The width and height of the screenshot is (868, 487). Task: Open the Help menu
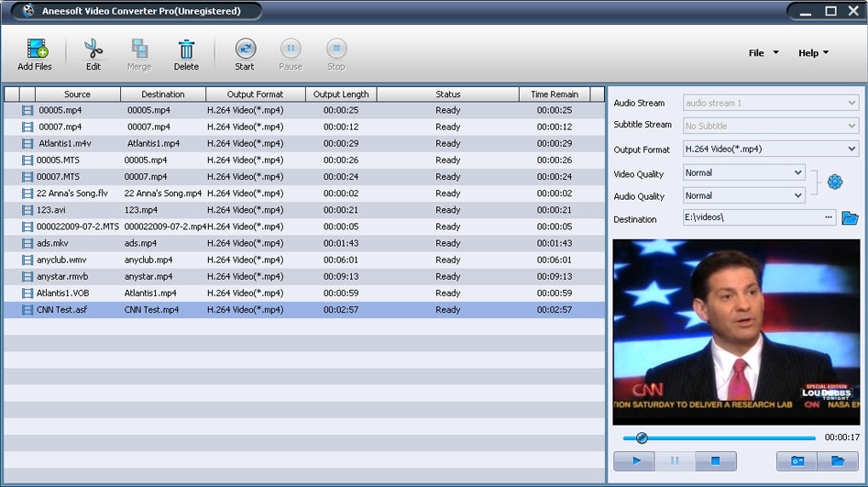(x=813, y=53)
